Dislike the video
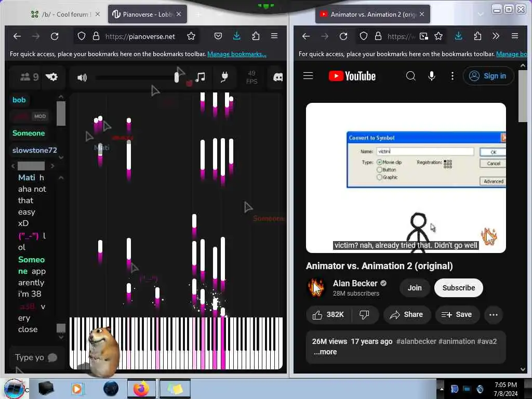The width and height of the screenshot is (532, 399). [364, 314]
